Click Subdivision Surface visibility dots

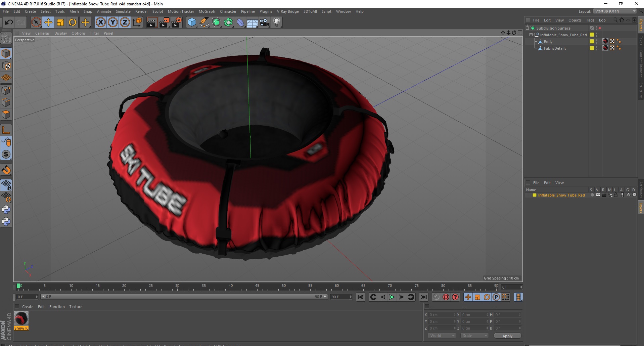(x=596, y=28)
